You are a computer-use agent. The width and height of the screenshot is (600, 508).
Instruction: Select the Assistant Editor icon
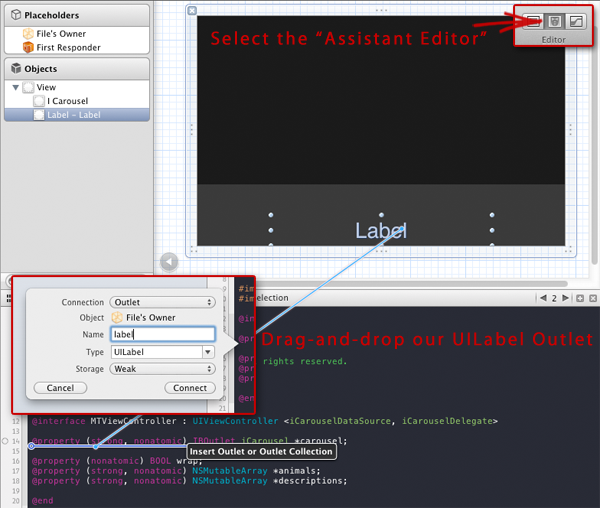[x=554, y=21]
